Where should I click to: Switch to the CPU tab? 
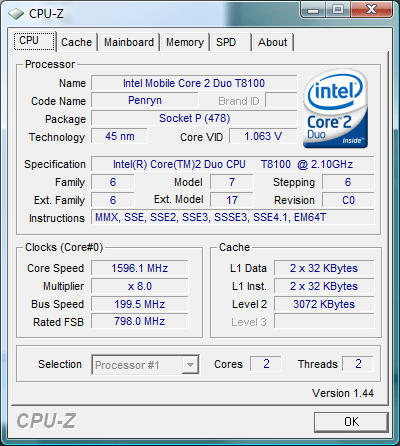(x=34, y=41)
